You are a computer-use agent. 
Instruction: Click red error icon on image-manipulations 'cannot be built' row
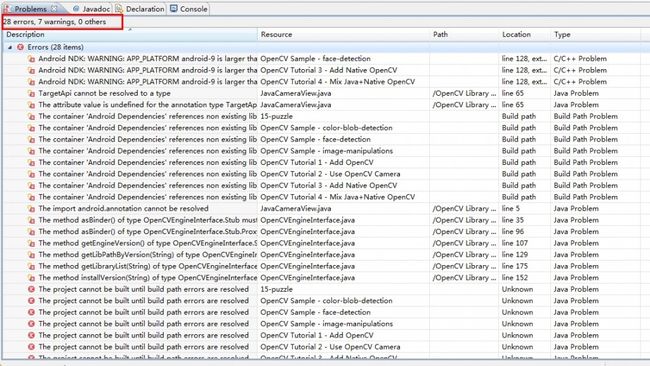coord(31,324)
